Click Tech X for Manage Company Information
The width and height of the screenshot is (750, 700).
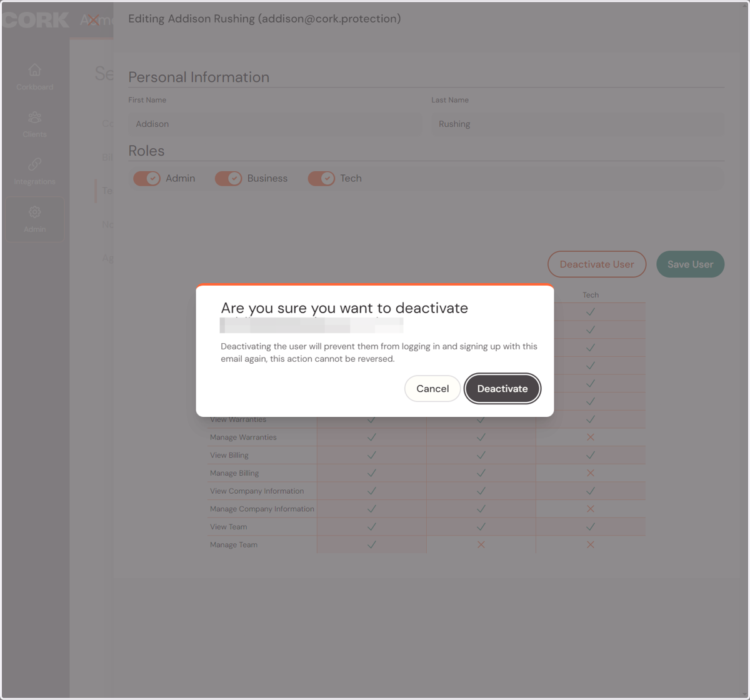pos(591,509)
